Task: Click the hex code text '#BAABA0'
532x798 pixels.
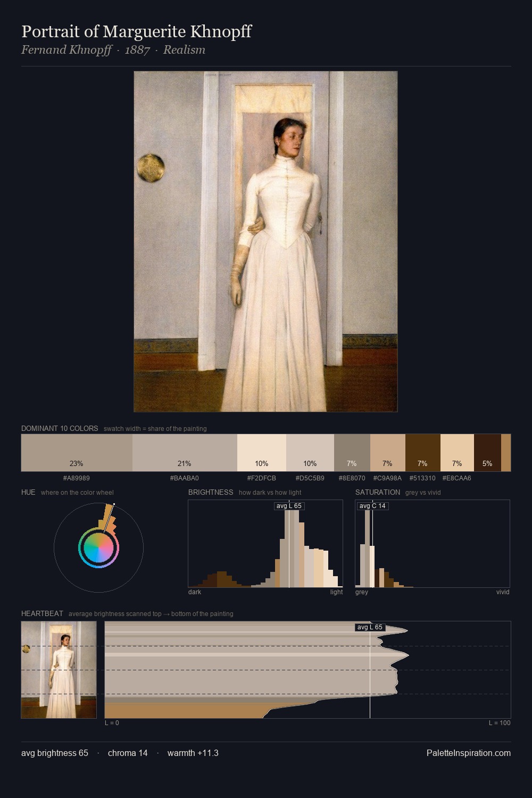Action: point(185,478)
